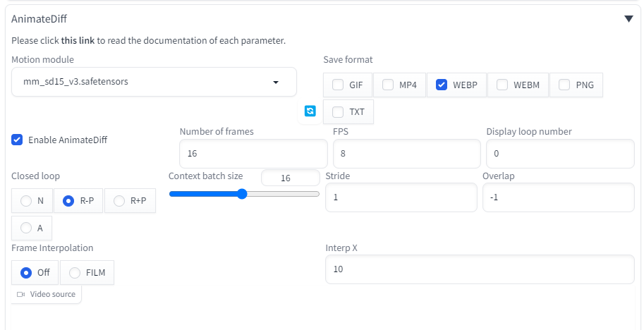Click the AnimateDiff panel title
Viewport: 644px width, 330px height.
coord(39,19)
